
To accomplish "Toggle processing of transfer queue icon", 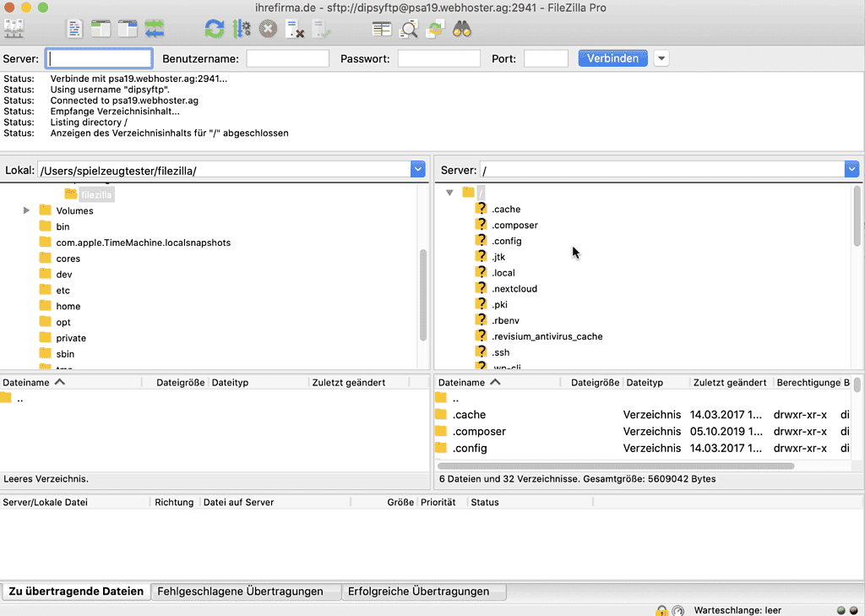I will click(241, 29).
